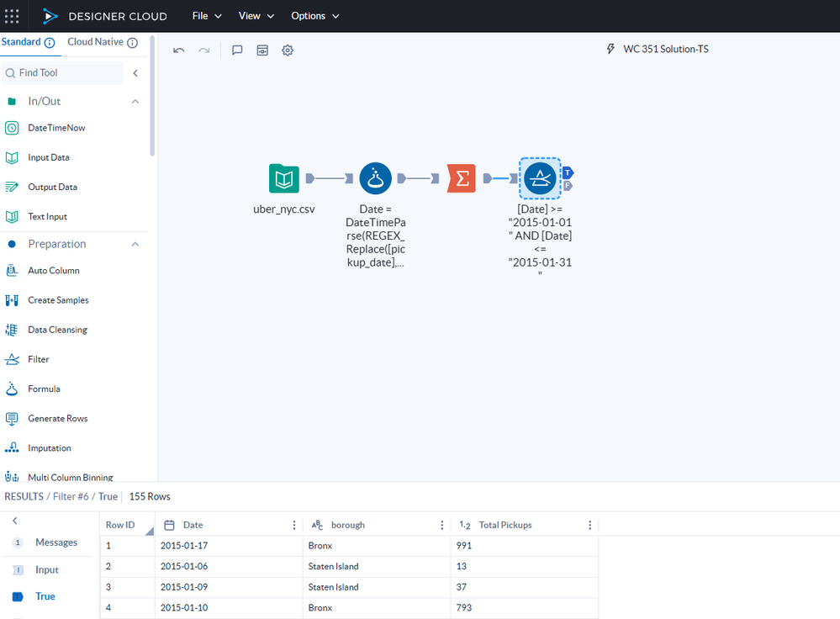
Task: Select the Filter tool in palette
Action: point(38,359)
